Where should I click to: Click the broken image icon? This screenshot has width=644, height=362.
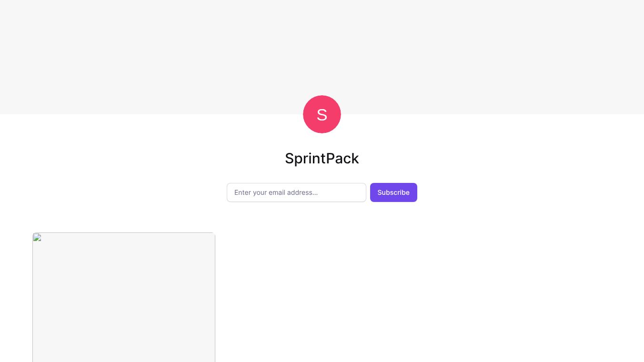pos(37,237)
